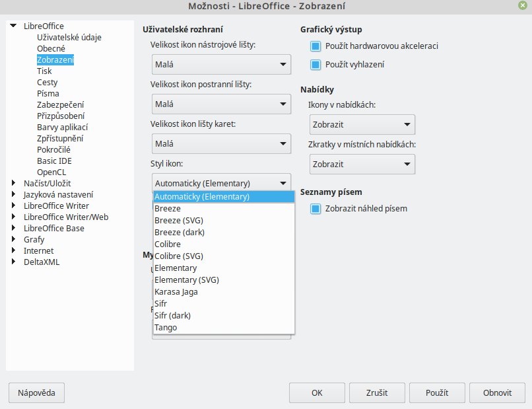Open the 'Barvy aplikací' settings page
532x409 pixels.
63,127
